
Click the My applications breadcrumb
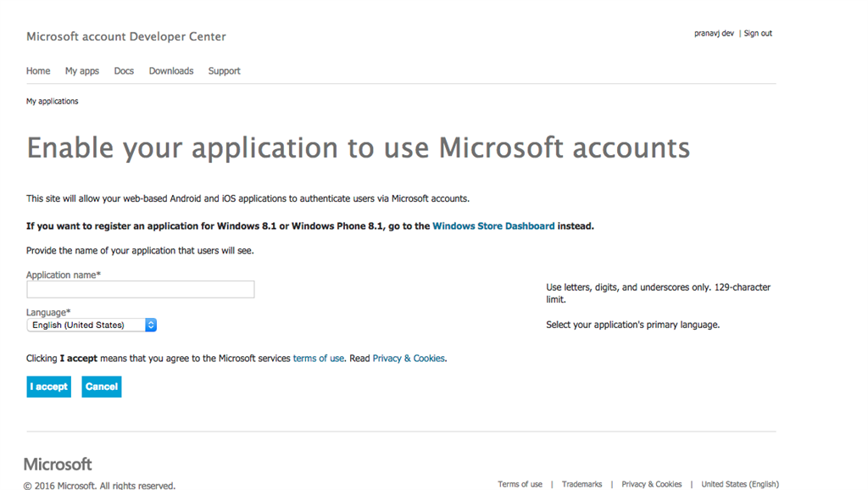tap(53, 102)
